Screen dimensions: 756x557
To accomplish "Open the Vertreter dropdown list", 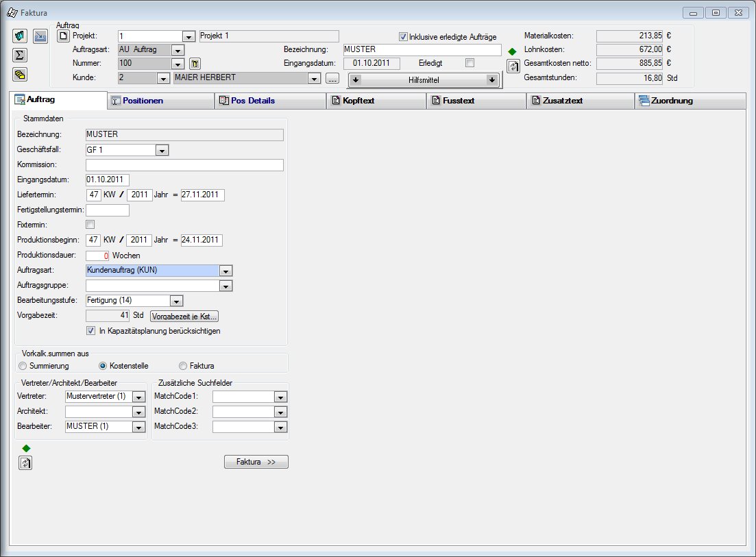I will [x=139, y=397].
